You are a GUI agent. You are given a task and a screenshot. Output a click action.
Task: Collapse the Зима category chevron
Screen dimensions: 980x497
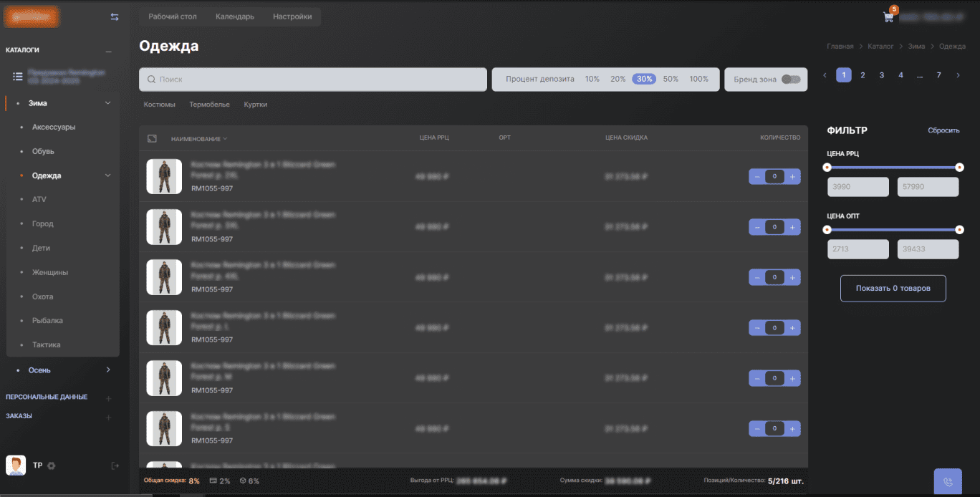(108, 103)
